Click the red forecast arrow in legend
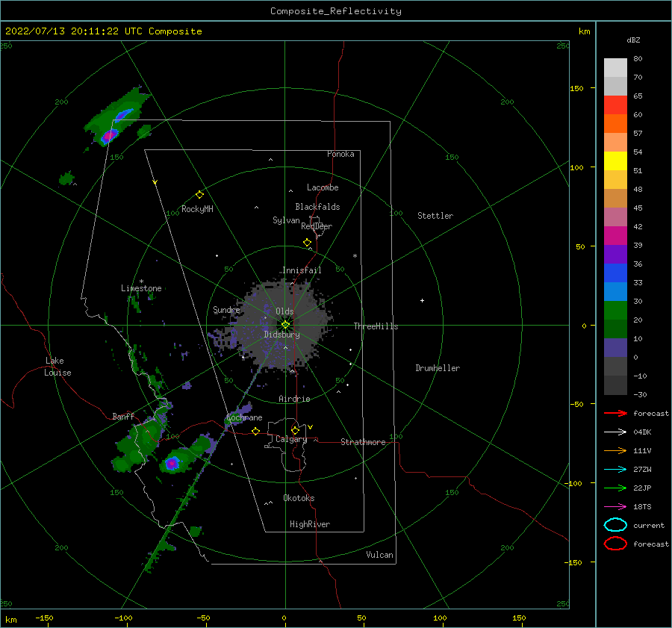 click(x=615, y=413)
